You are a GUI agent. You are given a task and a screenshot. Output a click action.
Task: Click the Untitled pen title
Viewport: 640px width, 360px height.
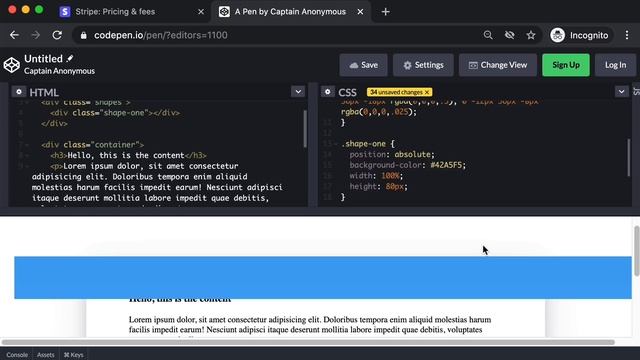click(43, 59)
